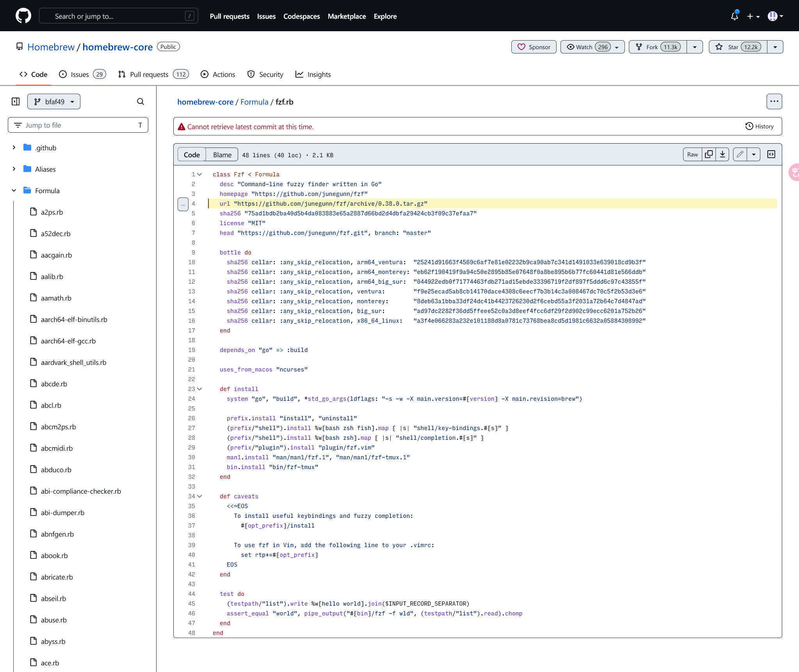Click the Watch button with eye icon
Screen dimensions: 799x672
pyautogui.click(x=592, y=47)
